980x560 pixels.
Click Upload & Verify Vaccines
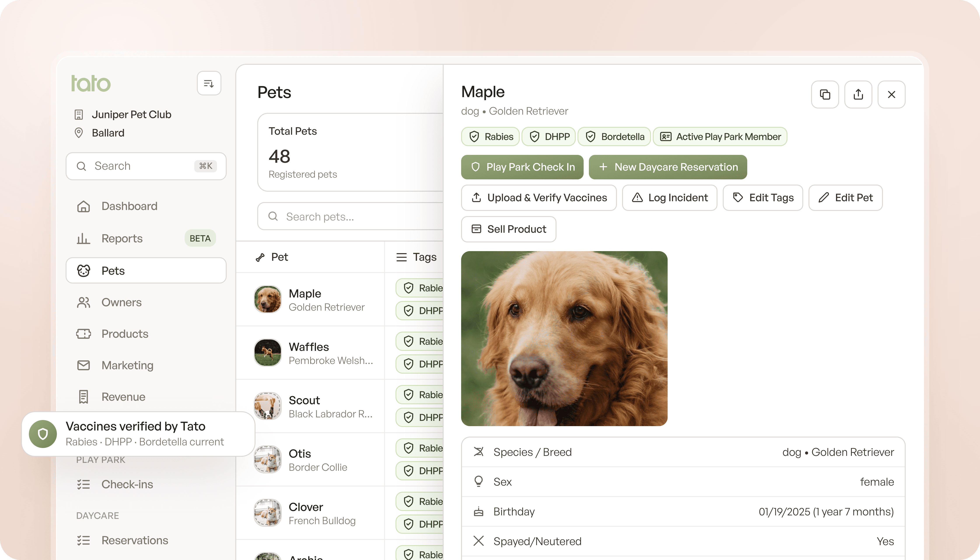click(x=539, y=198)
